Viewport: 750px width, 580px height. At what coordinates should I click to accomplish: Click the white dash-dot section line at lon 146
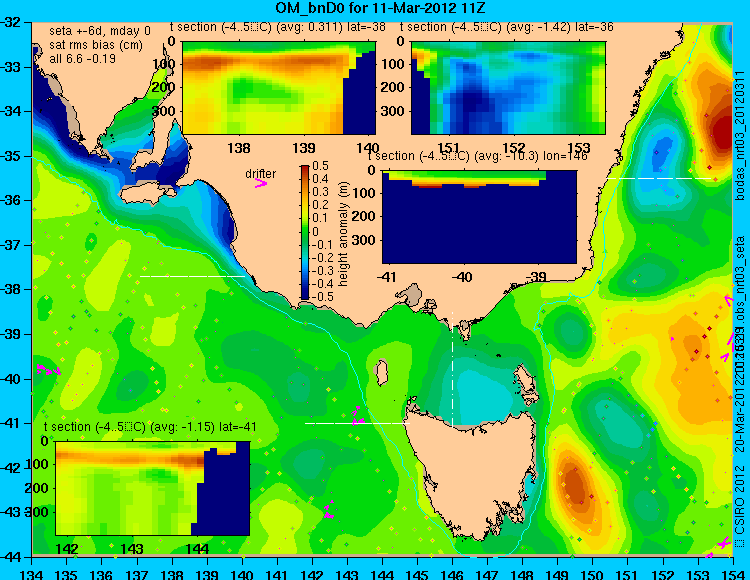452,369
